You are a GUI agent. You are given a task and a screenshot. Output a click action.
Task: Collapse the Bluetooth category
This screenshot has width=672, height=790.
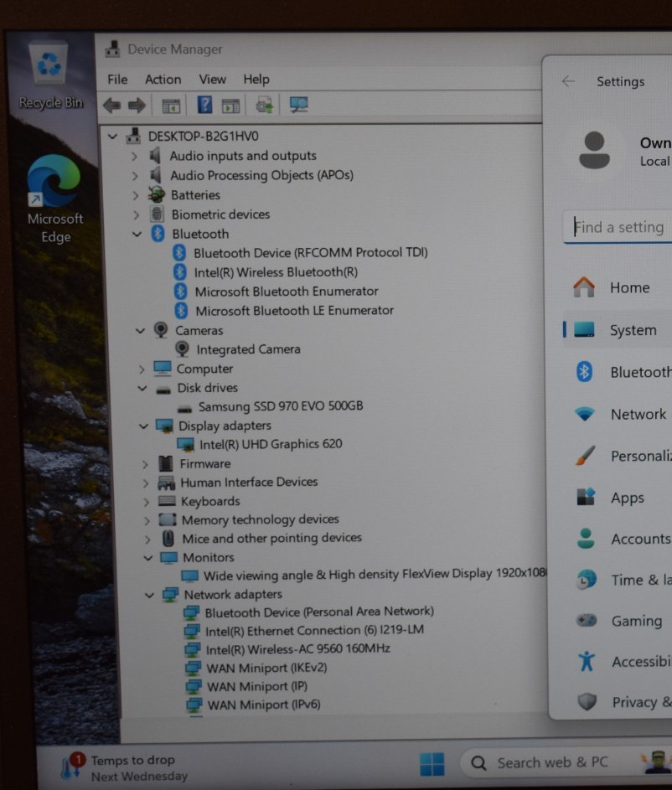coord(137,235)
